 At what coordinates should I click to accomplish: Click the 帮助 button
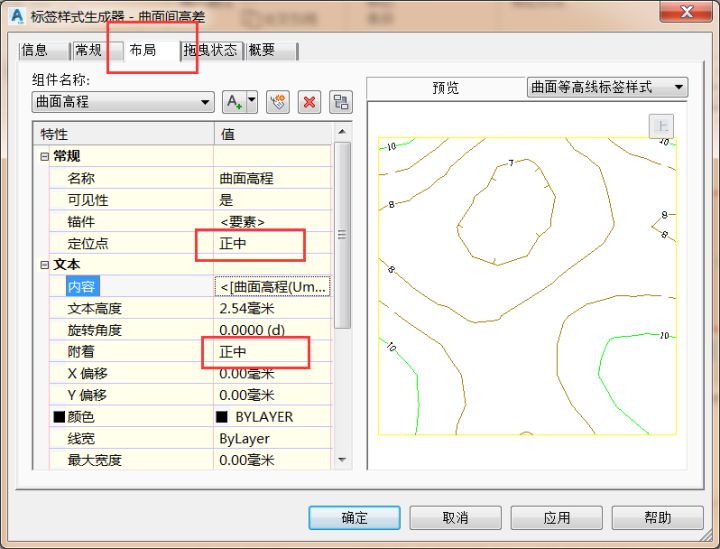tap(658, 518)
